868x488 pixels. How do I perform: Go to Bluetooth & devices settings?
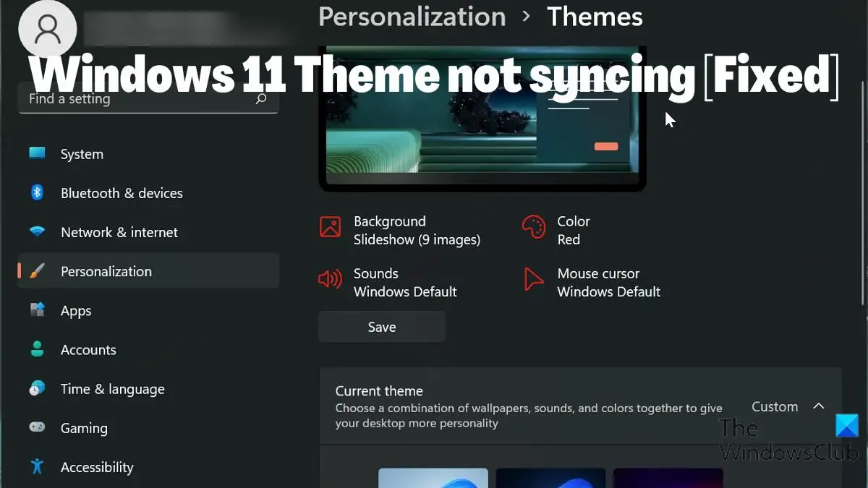coord(148,193)
